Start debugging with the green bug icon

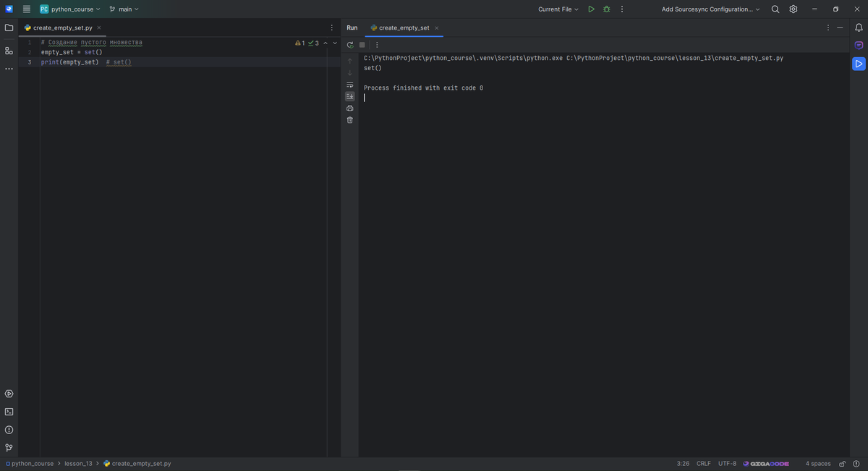click(606, 9)
